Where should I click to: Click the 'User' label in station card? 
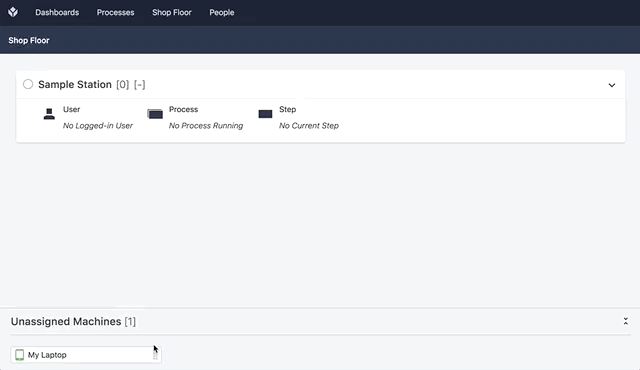[71, 109]
